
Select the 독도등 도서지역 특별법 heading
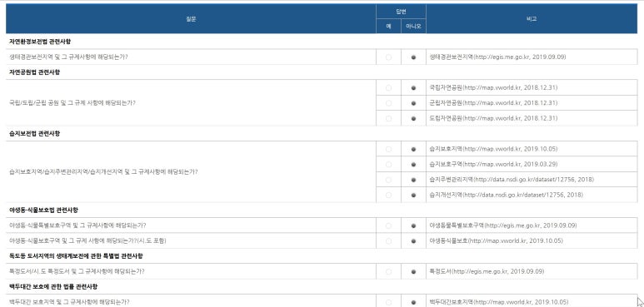pos(76,256)
